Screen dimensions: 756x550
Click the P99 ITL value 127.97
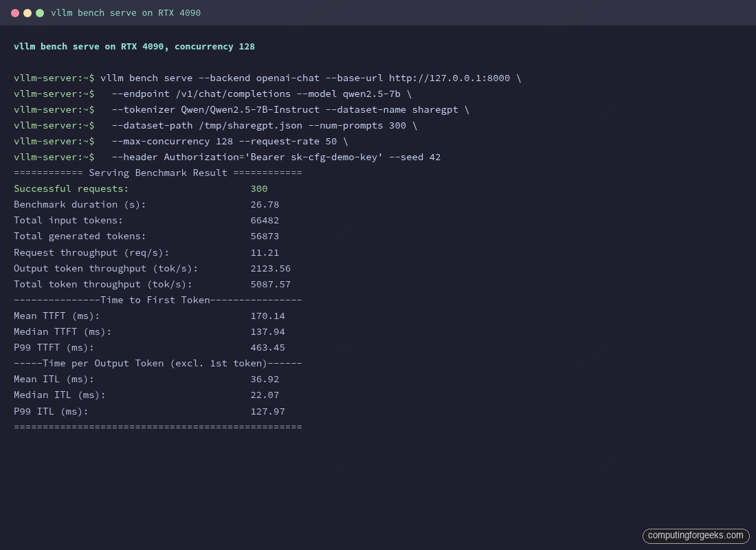pos(267,412)
